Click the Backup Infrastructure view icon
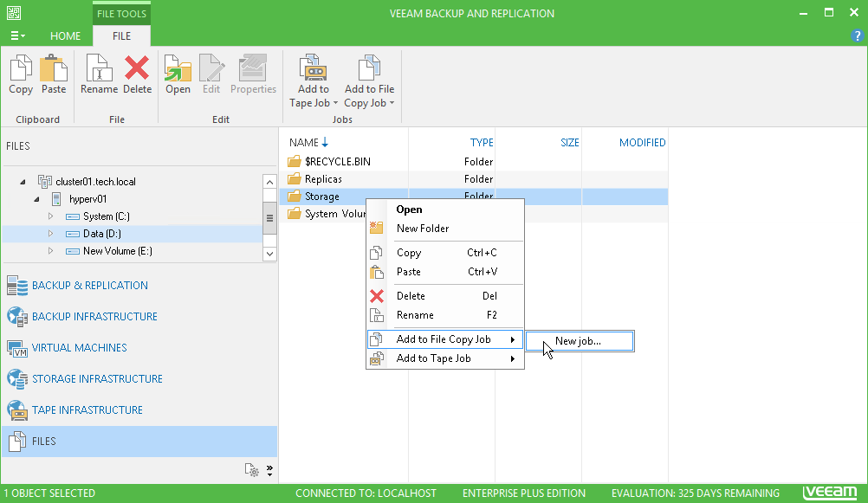Viewport: 868px width, 503px height. point(17,317)
